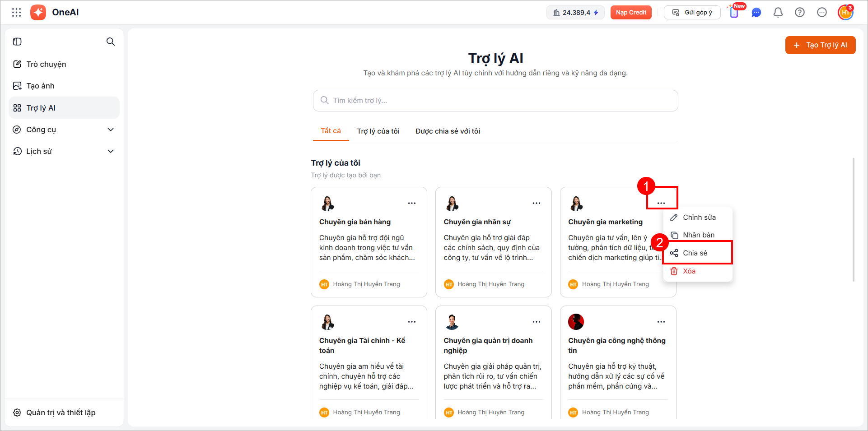Choose Chia sẻ from the context menu
The height and width of the screenshot is (431, 868).
[698, 253]
